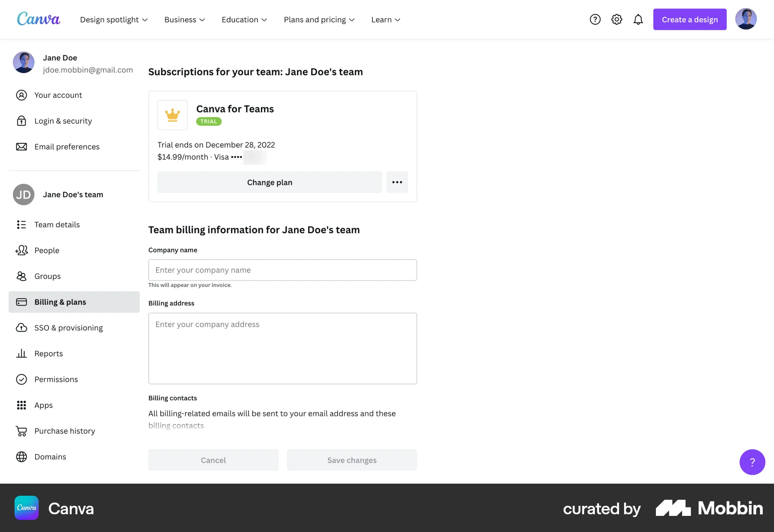Expand the Plans and pricing menu
This screenshot has height=532, width=774.
pos(319,19)
